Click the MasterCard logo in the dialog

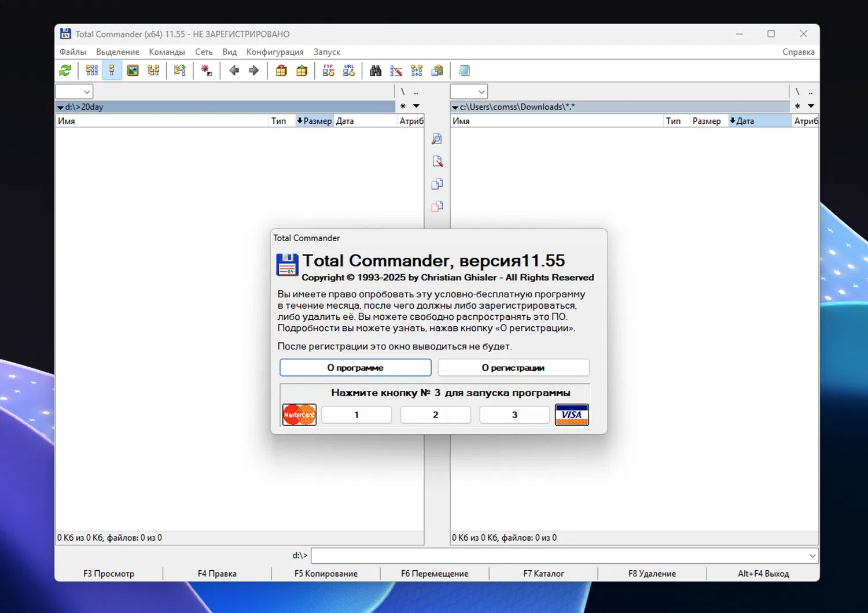click(x=299, y=415)
